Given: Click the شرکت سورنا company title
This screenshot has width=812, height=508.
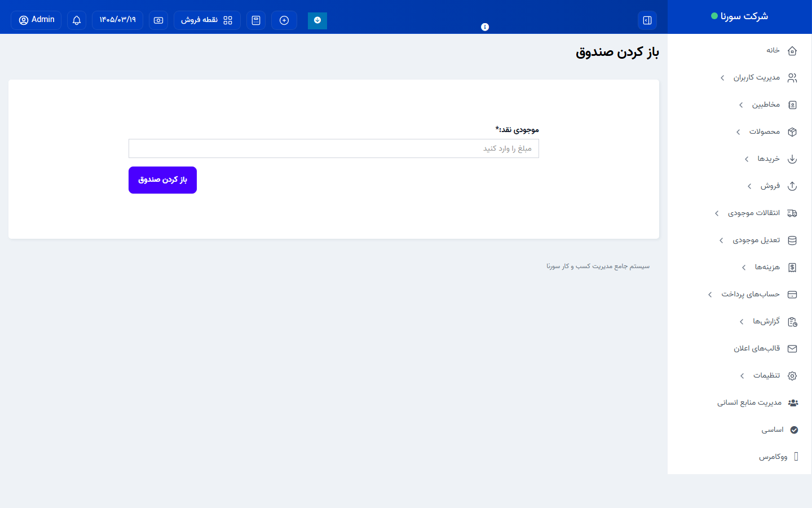Looking at the screenshot, I should 744,16.
